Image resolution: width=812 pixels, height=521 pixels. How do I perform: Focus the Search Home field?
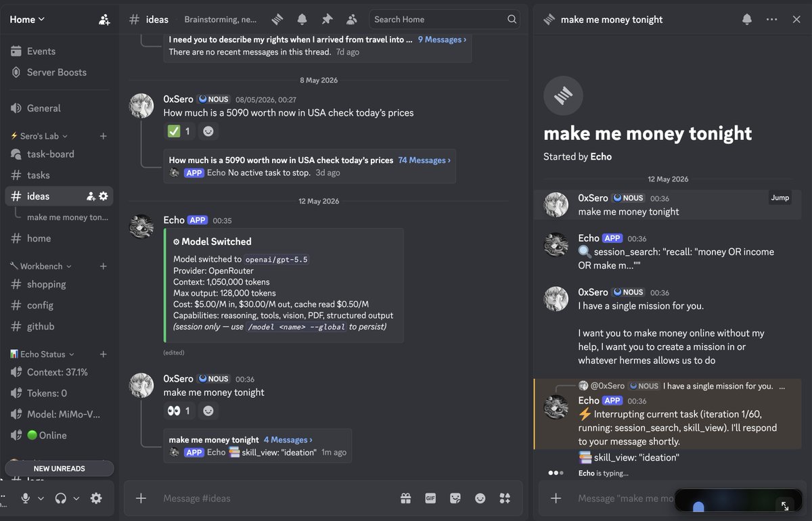coord(445,19)
